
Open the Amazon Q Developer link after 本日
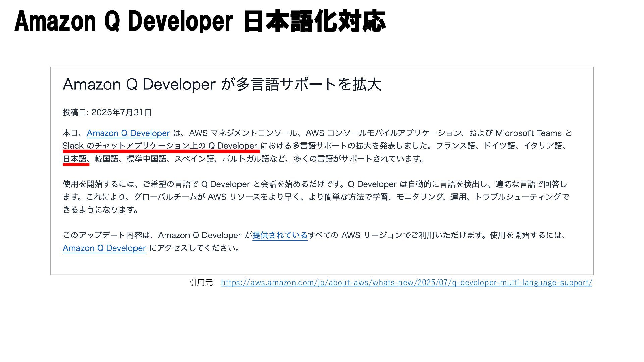[x=128, y=133]
